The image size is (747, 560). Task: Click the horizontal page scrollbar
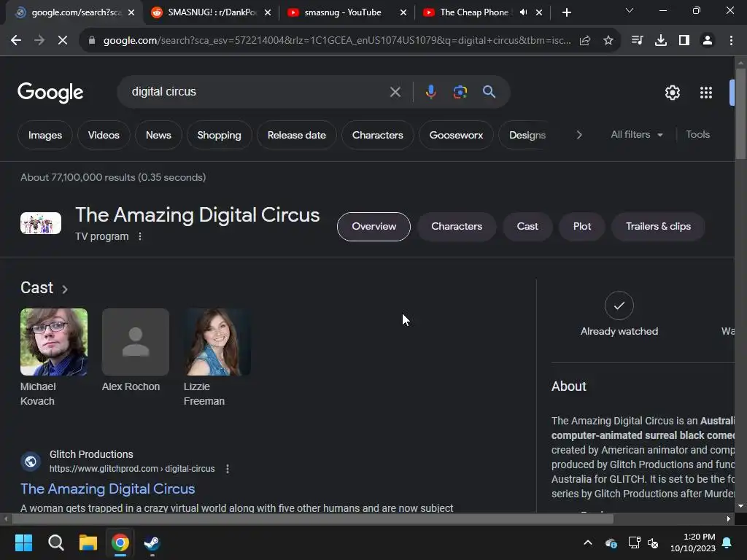pos(312,519)
